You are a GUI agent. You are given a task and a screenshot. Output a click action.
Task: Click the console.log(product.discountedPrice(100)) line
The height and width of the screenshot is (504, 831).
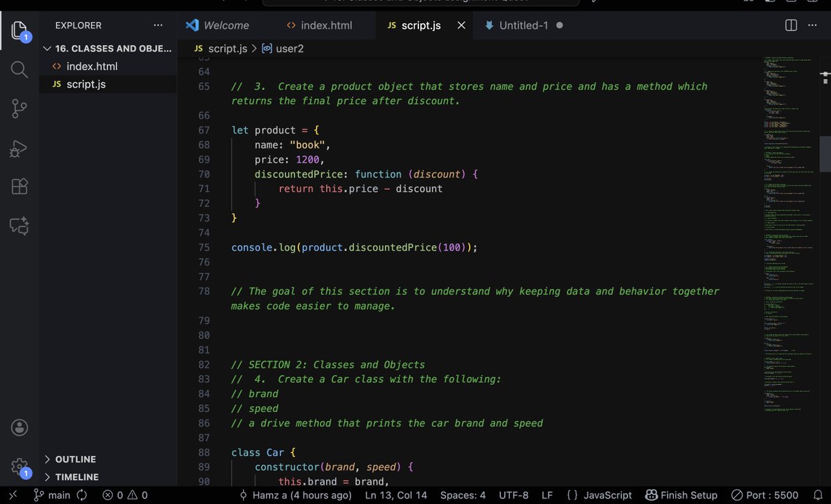pyautogui.click(x=355, y=247)
